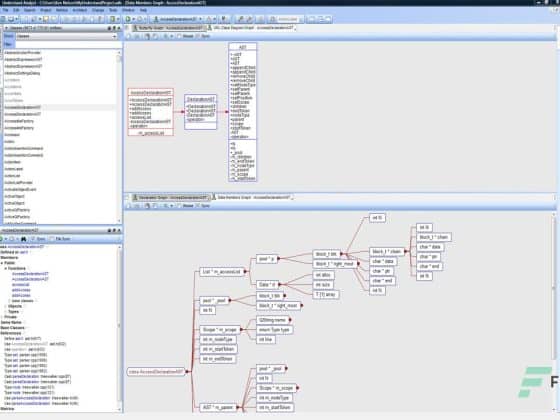Click green arrow icon in main toolbar

[x=128, y=19]
